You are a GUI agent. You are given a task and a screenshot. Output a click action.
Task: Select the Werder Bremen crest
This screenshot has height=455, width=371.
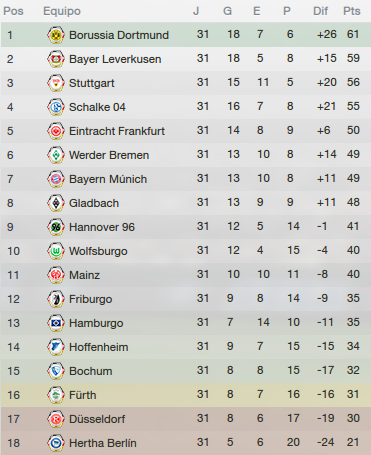(x=56, y=155)
